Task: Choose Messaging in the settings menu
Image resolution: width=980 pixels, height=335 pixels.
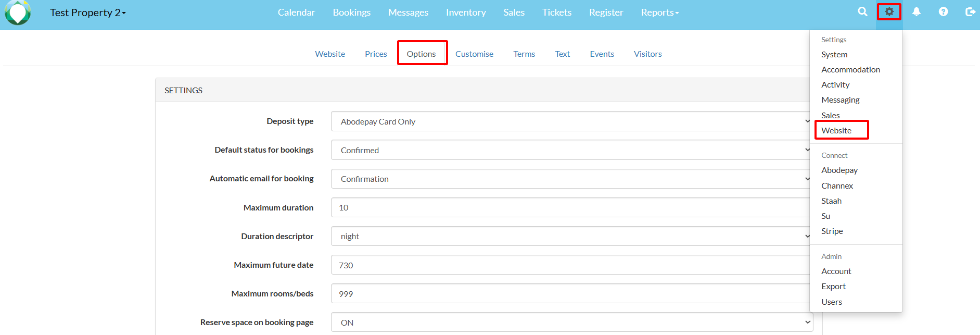Action: click(840, 100)
